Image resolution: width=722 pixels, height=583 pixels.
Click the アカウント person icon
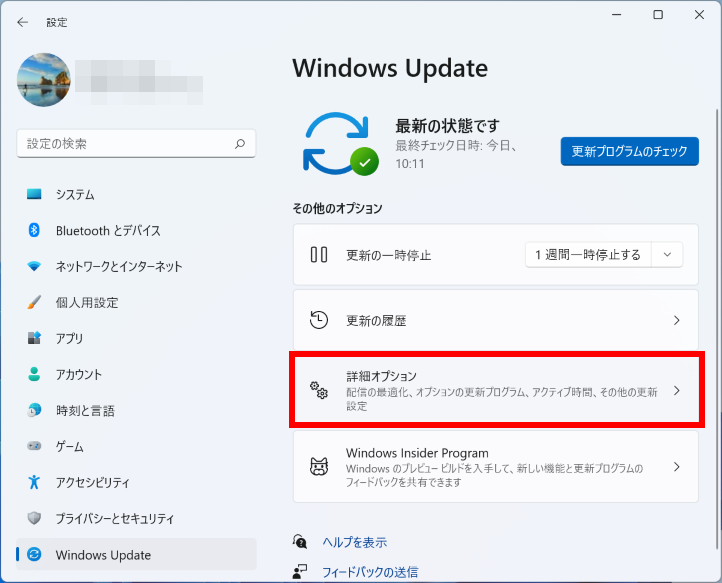coord(34,374)
